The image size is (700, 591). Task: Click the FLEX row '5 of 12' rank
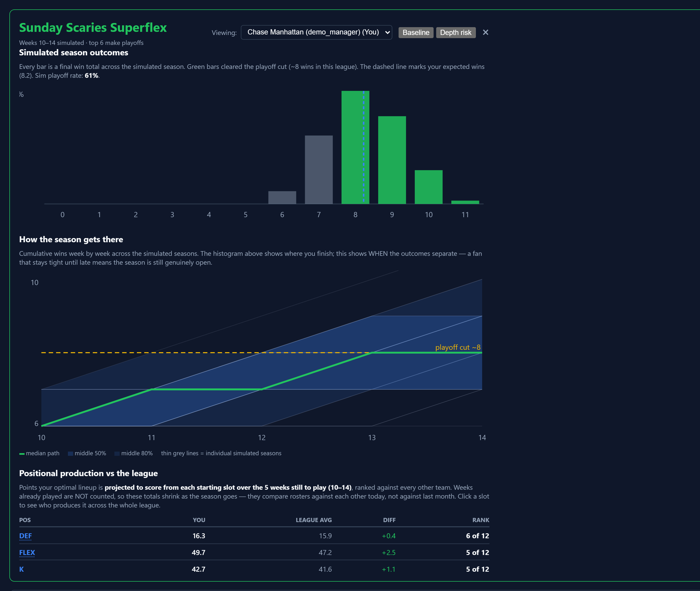477,552
